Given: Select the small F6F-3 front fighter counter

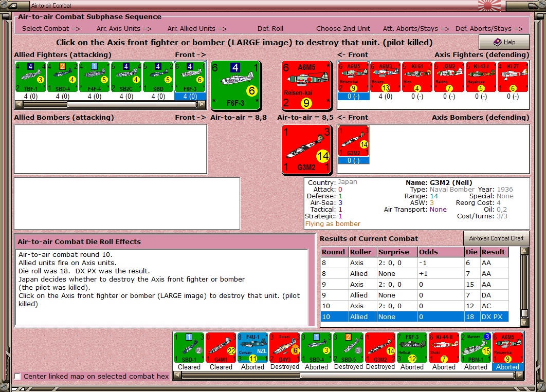Looking at the screenshot, I should (190, 77).
